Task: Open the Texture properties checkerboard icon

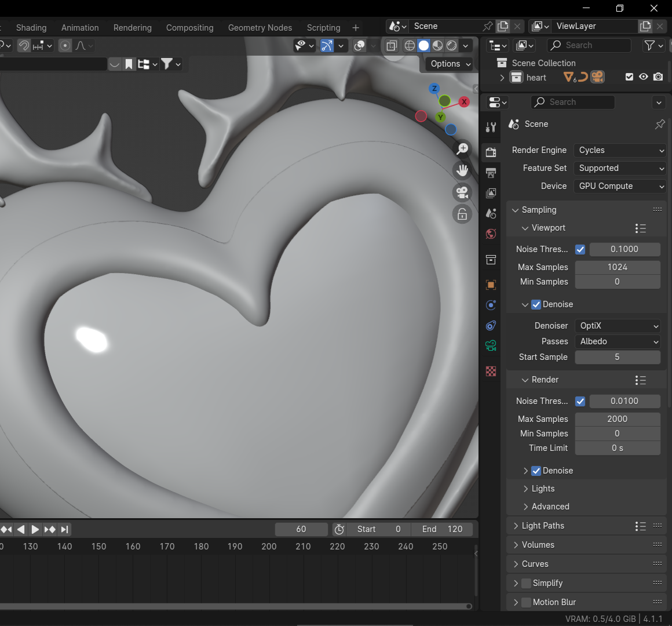Action: click(491, 372)
